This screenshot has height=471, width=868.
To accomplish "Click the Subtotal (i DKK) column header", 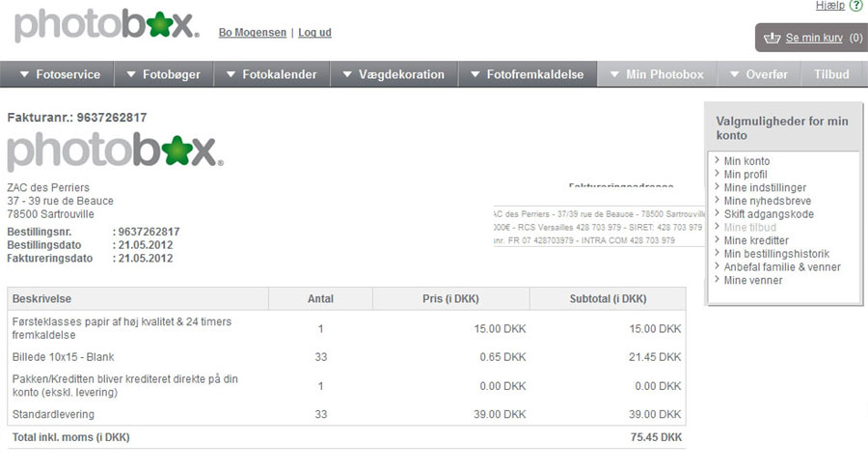I will (x=608, y=298).
